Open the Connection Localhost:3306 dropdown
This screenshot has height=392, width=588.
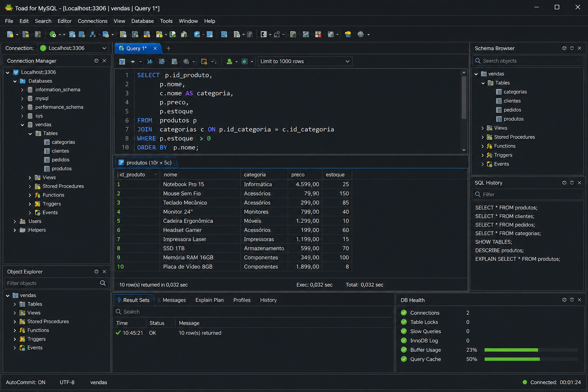[73, 48]
